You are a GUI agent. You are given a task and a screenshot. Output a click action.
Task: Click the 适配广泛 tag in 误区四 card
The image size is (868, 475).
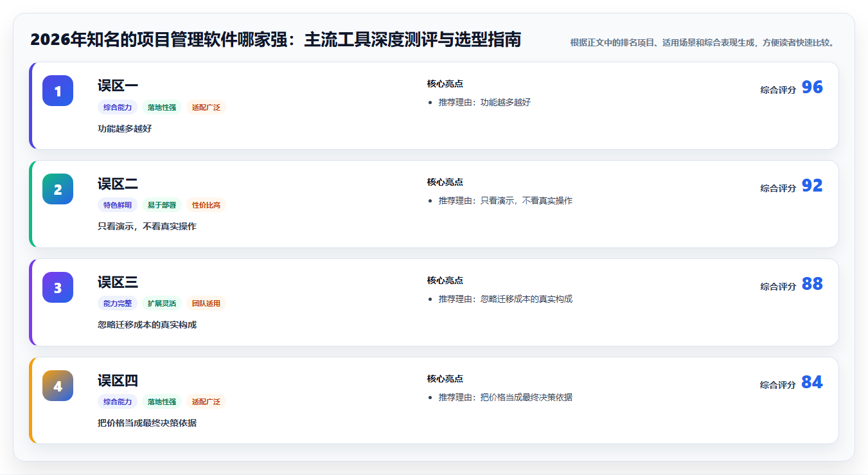coord(206,402)
